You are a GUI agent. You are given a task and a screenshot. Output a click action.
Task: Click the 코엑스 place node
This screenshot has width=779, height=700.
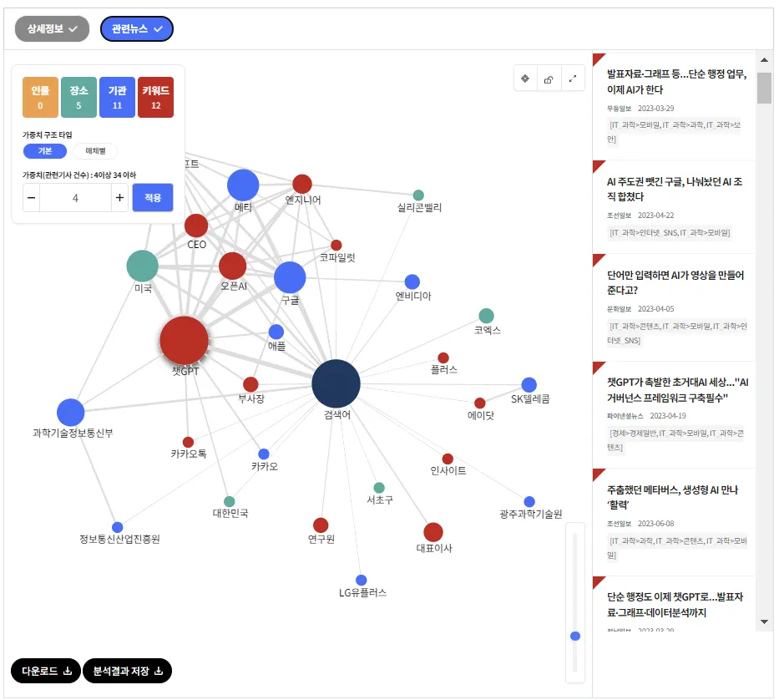point(487,316)
